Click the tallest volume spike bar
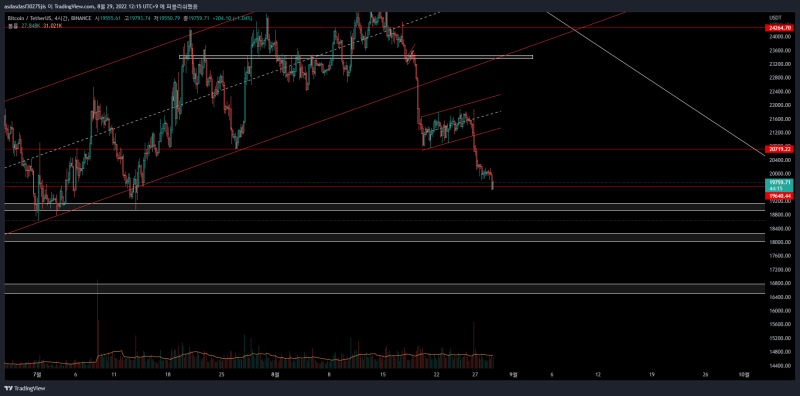 pyautogui.click(x=97, y=324)
